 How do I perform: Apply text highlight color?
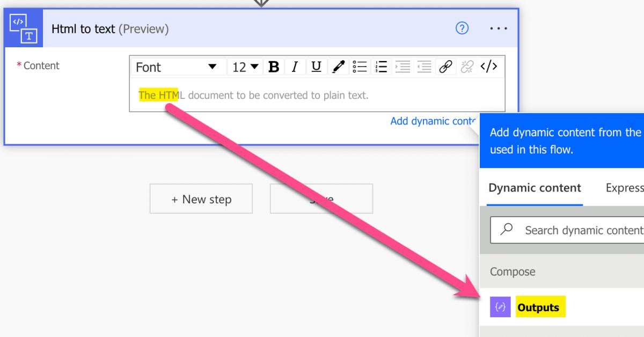pos(338,67)
